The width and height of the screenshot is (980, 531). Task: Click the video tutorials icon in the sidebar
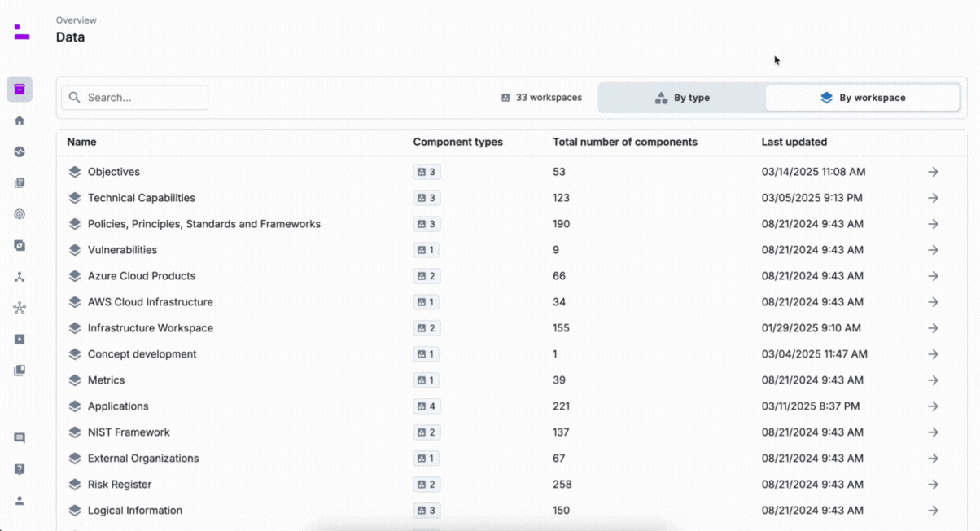(x=19, y=339)
